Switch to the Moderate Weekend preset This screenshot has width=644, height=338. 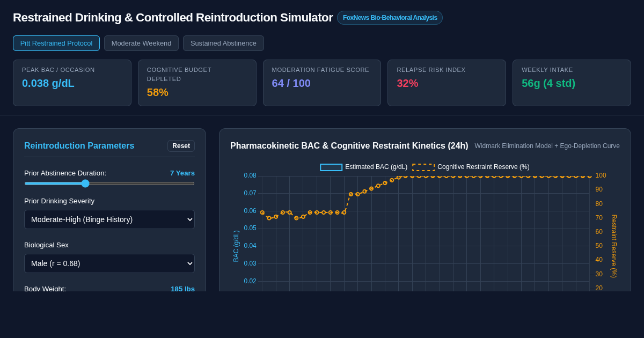point(141,43)
